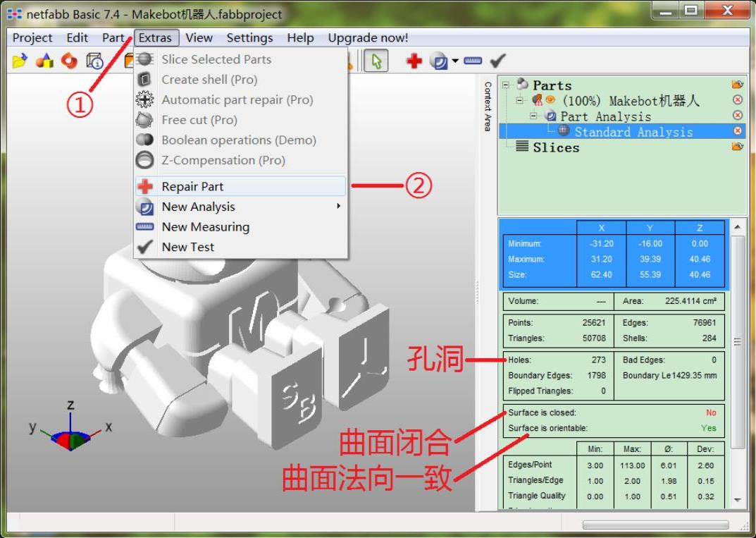Click the Standard Analysis grid sphere icon
756x538 pixels.
coord(564,130)
